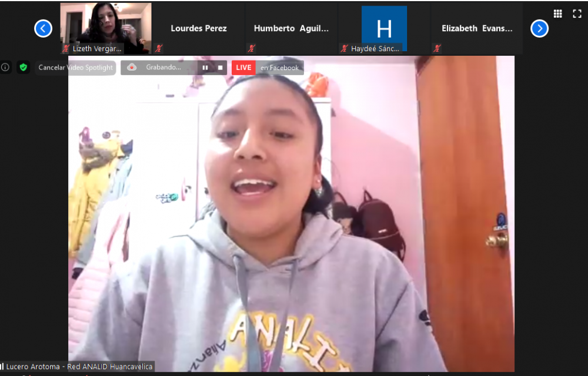Click Haydeé's blue H avatar
This screenshot has width=588, height=376.
click(384, 28)
